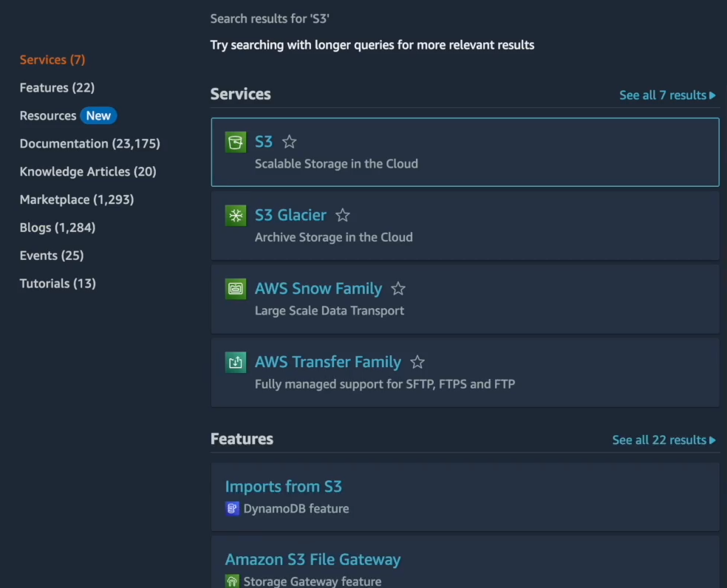Click the AWS Snow Family icon
Viewport: 727px width, 588px height.
[235, 289]
